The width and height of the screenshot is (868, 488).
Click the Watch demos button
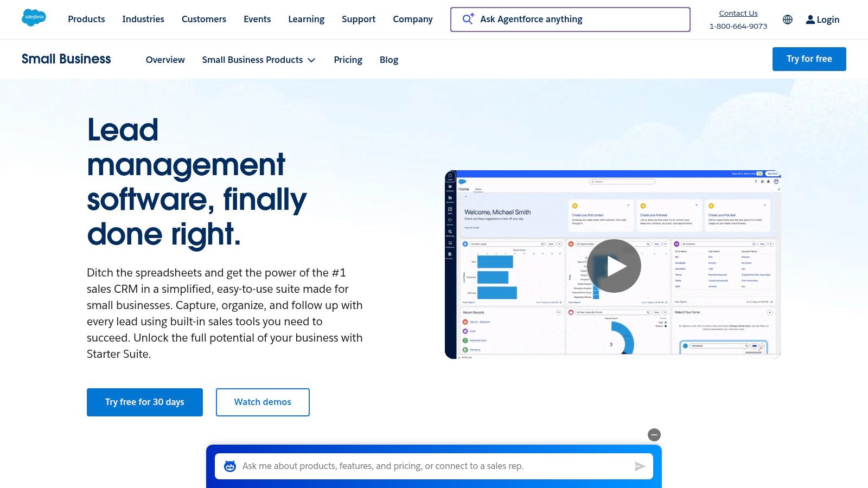263,402
